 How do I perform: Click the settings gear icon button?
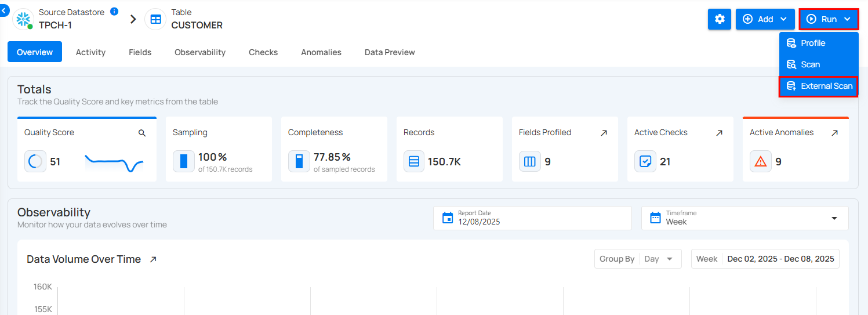pyautogui.click(x=719, y=19)
